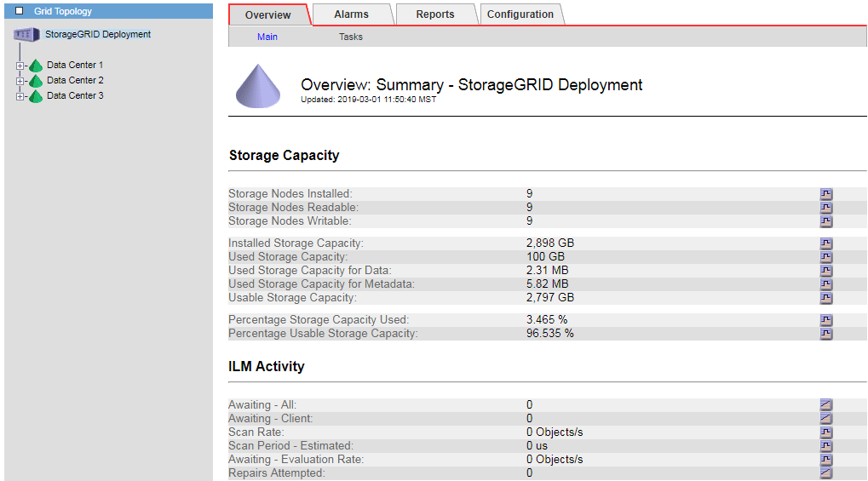Open graph icon for Repairs Attempted
This screenshot has height=481, width=868.
pos(825,473)
